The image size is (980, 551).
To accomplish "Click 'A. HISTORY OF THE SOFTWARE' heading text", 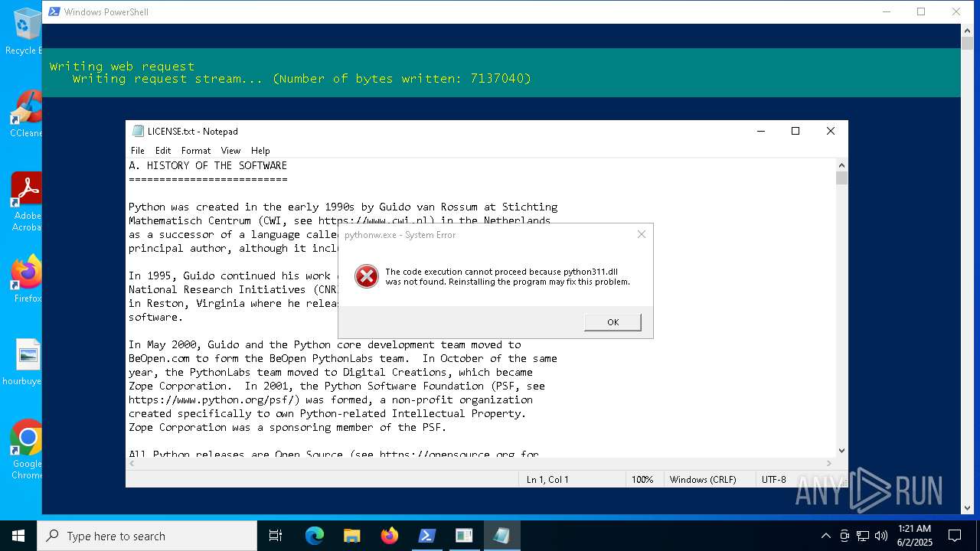I will pos(207,165).
